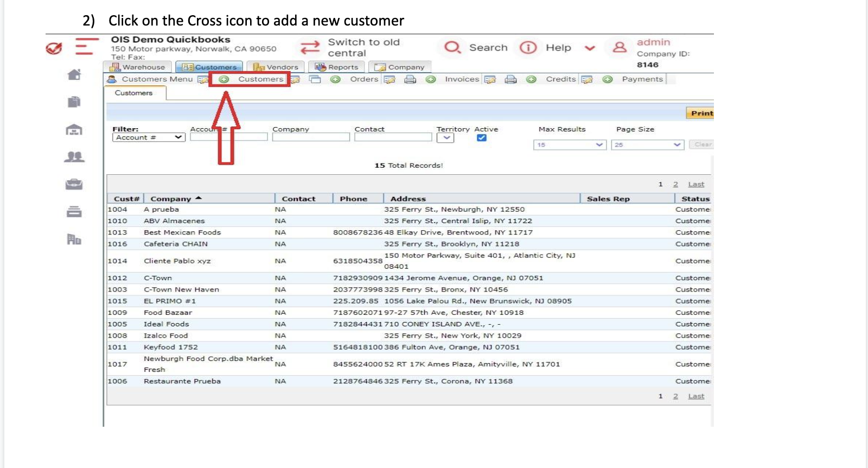Screen dimensions: 868x468
Task: Toggle the red hamburger menu icon
Action: pos(87,46)
